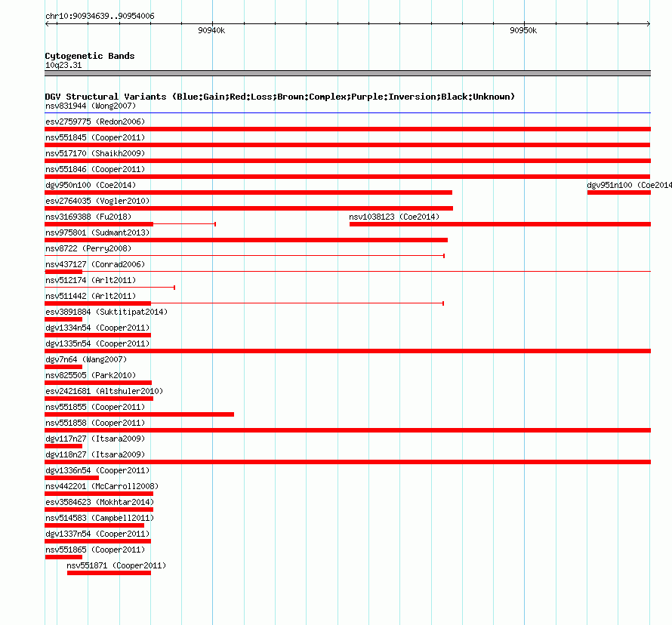The image size is (672, 625).
Task: Open variant nsv551845 (Cooper2011)
Action: coord(95,137)
